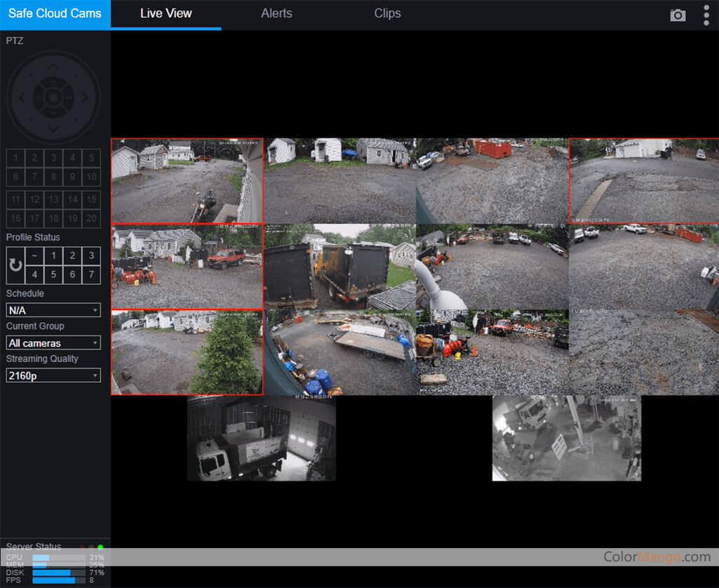Expand the Current Group dropdown
The height and width of the screenshot is (588, 719).
pyautogui.click(x=53, y=343)
